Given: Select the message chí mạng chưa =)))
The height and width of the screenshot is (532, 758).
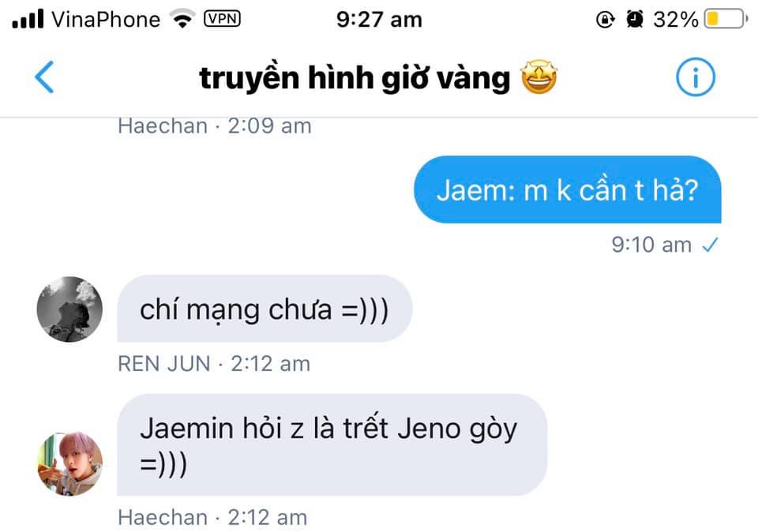Looking at the screenshot, I should (265, 309).
